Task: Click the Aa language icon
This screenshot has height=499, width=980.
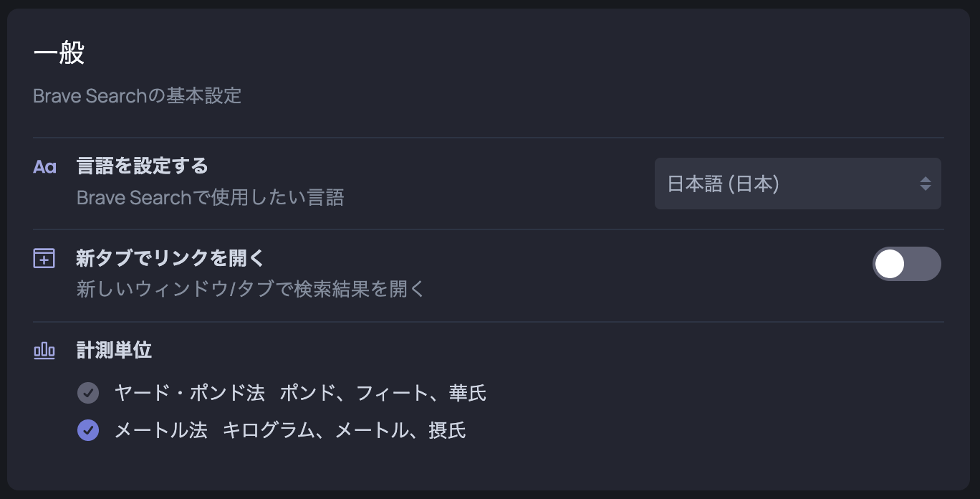Action: 44,167
